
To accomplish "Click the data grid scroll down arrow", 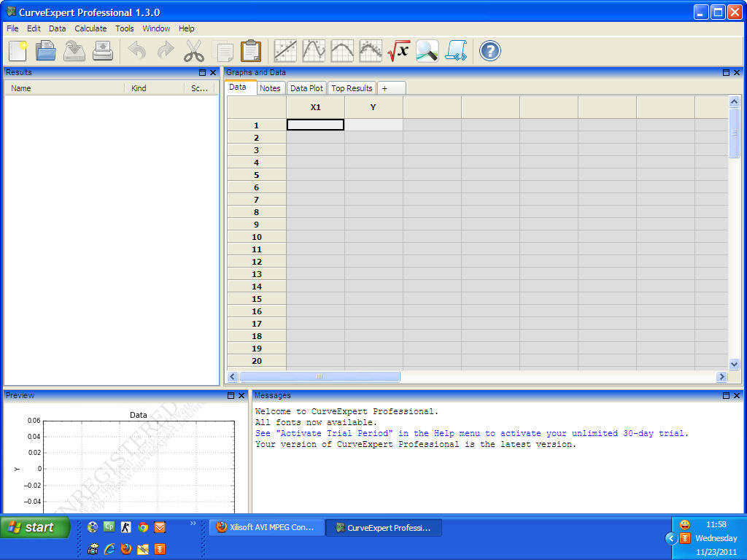I will pos(734,365).
